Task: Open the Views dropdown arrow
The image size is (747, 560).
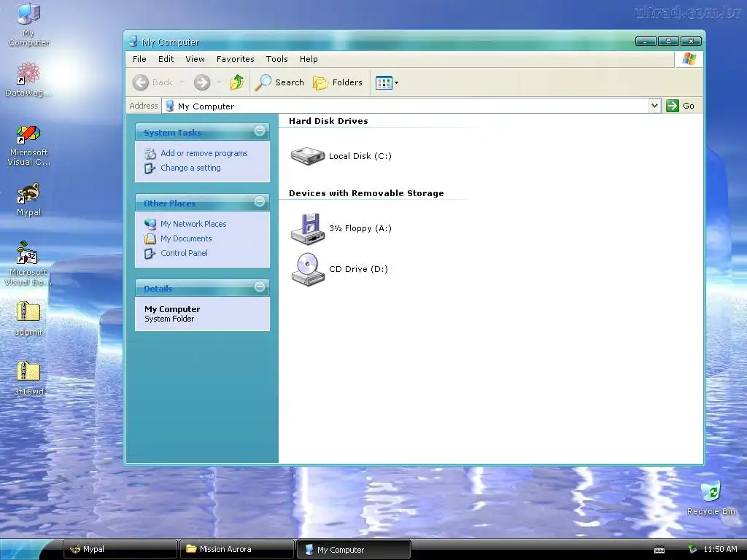Action: point(396,83)
